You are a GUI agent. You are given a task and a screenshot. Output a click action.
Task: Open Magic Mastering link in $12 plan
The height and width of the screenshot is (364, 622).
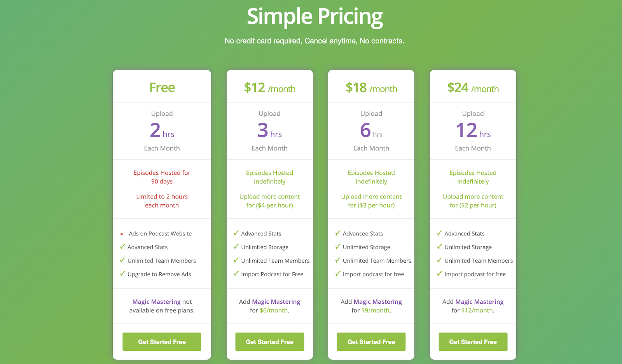(x=276, y=302)
